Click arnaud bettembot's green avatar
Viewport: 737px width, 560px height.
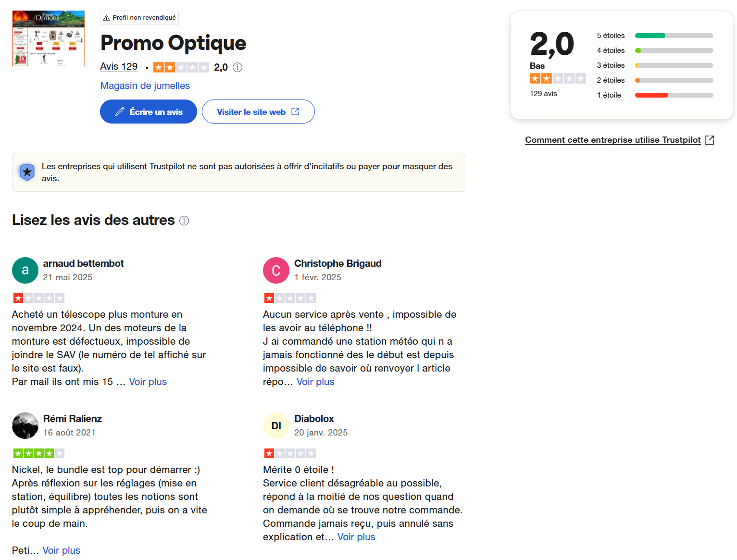point(25,270)
